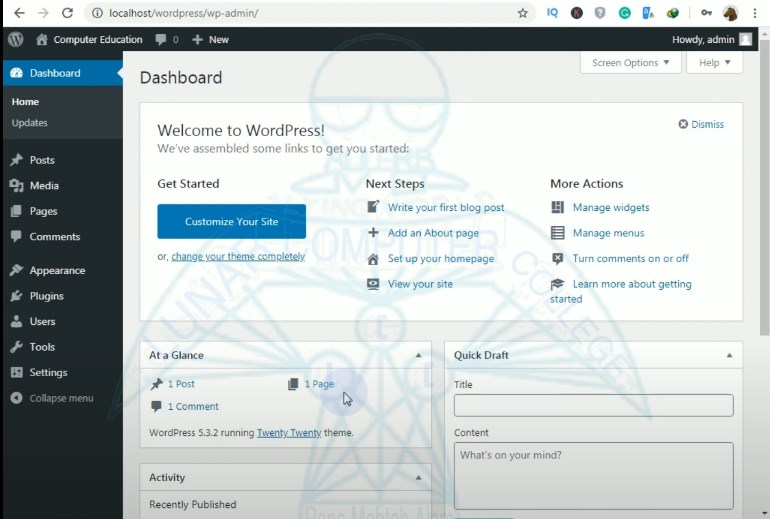Select Updates submenu under Dashboard
This screenshot has width=770, height=519.
point(29,123)
